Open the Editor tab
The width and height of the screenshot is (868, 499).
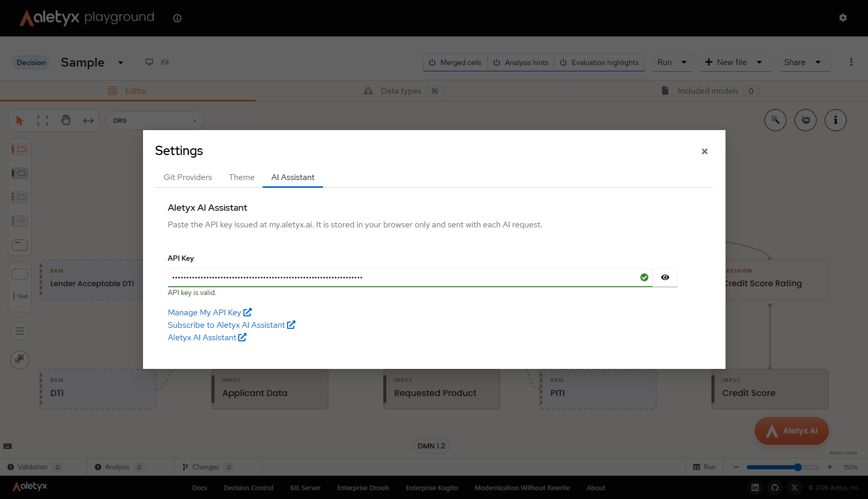coord(128,91)
